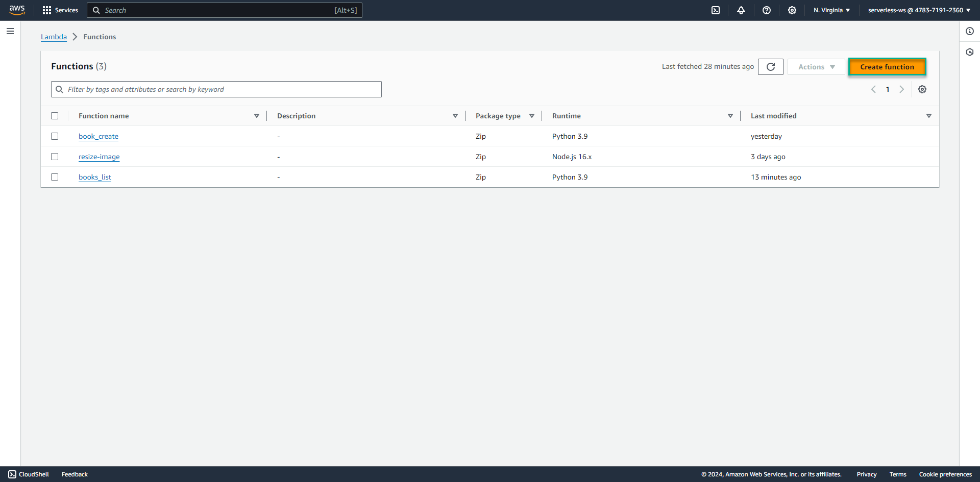Select page number 1 in pagination
Image resolution: width=980 pixels, height=482 pixels.
pyautogui.click(x=888, y=89)
